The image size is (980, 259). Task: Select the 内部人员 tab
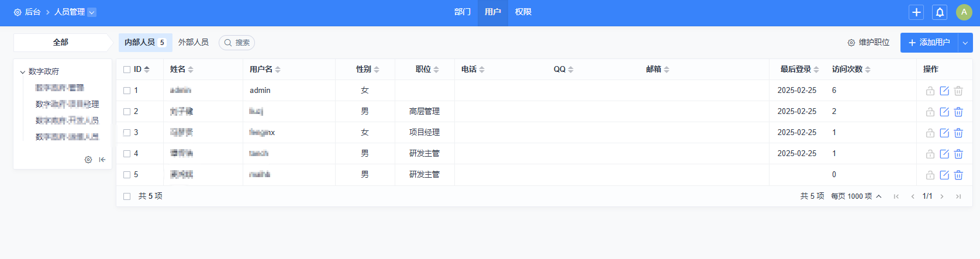click(145, 43)
